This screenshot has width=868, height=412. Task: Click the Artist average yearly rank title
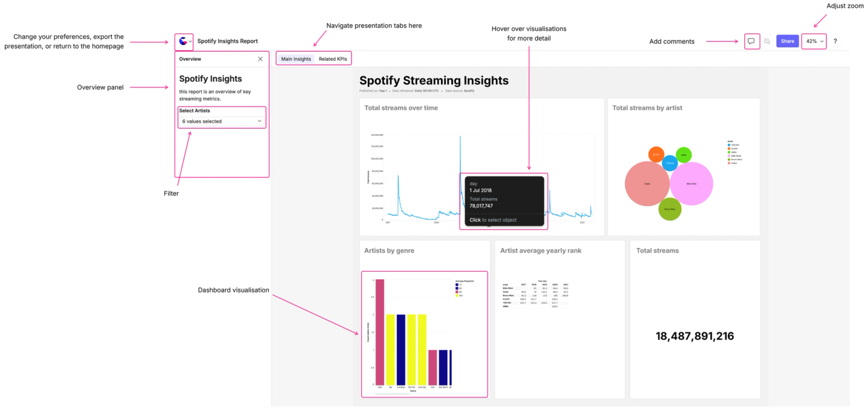pyautogui.click(x=541, y=250)
